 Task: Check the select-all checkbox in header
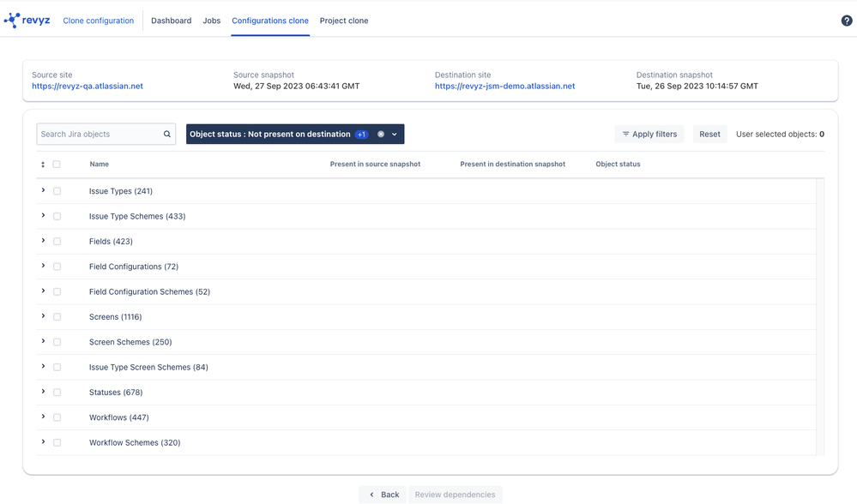57,165
